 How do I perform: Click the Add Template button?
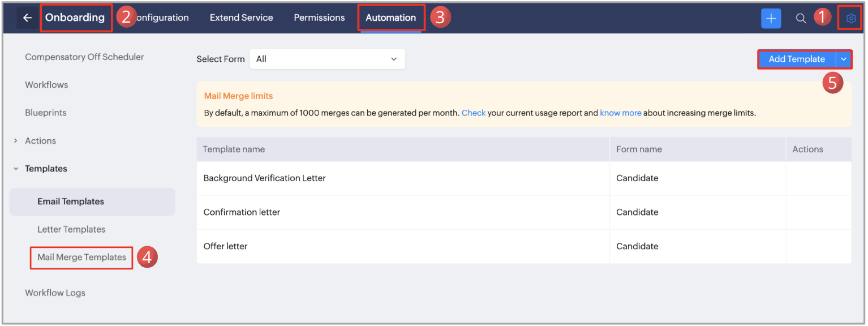tap(796, 59)
